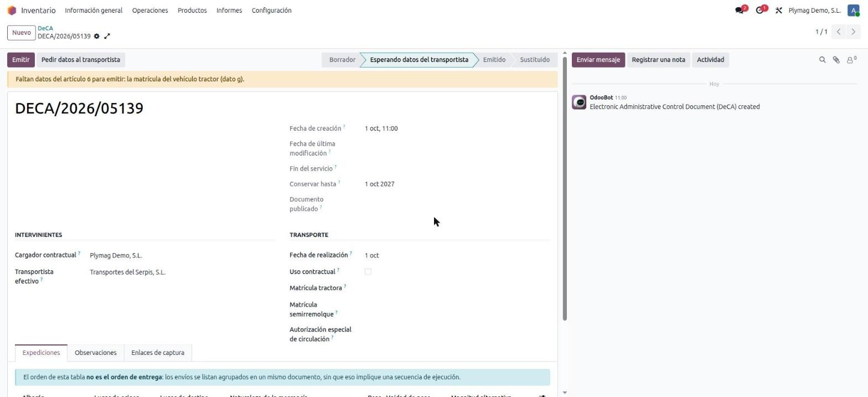Open the Productos menu

[x=192, y=11]
